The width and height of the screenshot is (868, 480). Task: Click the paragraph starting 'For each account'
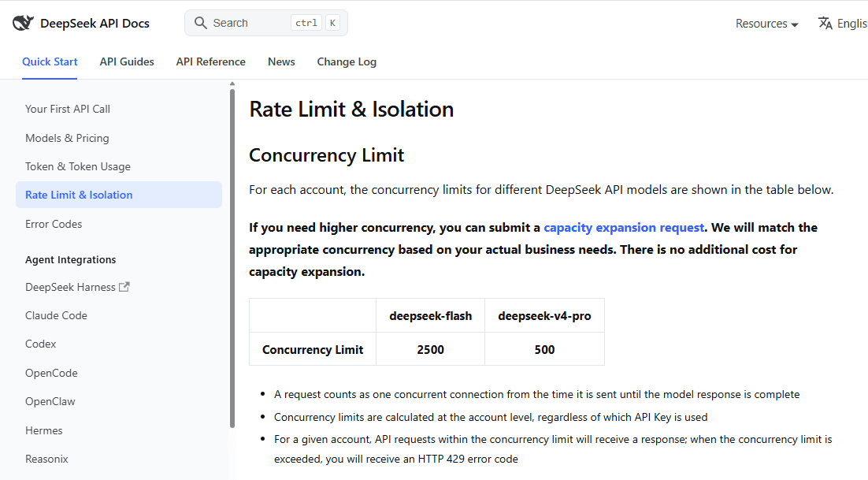coord(541,190)
